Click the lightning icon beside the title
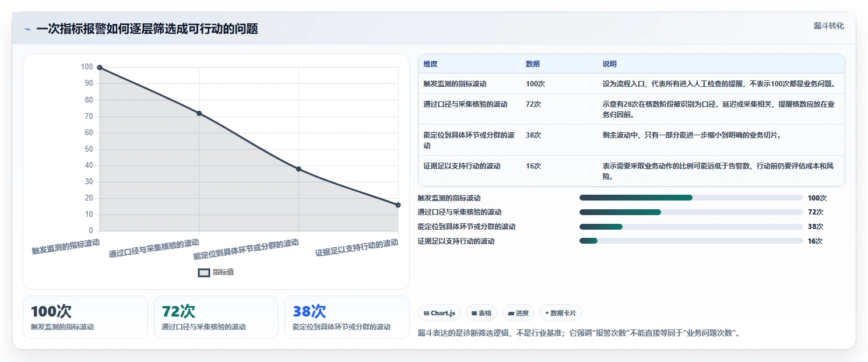 [27, 29]
